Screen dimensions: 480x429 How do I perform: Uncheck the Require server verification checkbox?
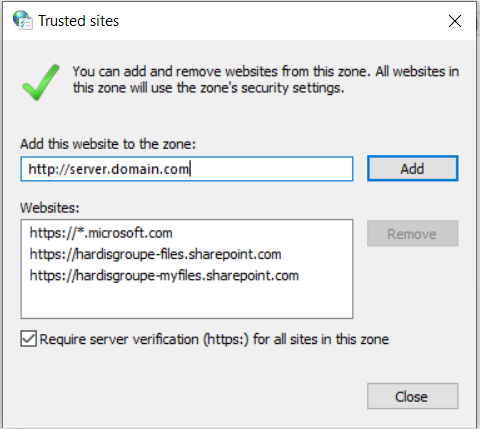[x=28, y=339]
